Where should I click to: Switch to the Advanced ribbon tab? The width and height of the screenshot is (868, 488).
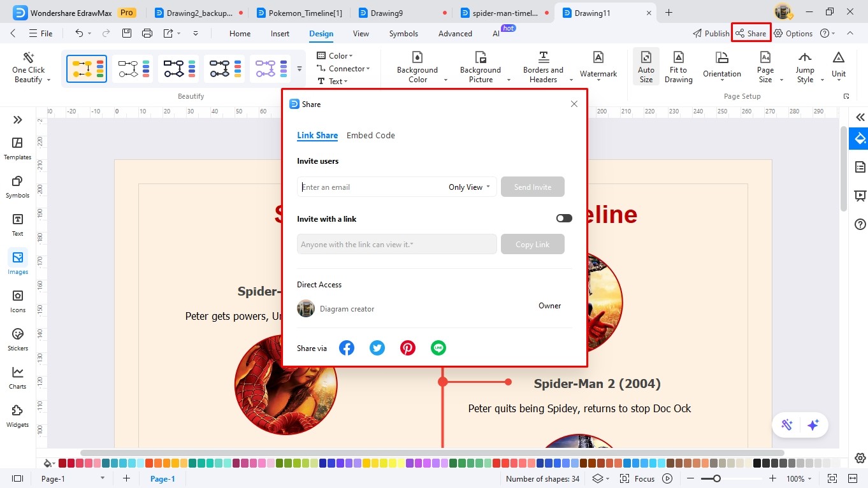pyautogui.click(x=455, y=34)
